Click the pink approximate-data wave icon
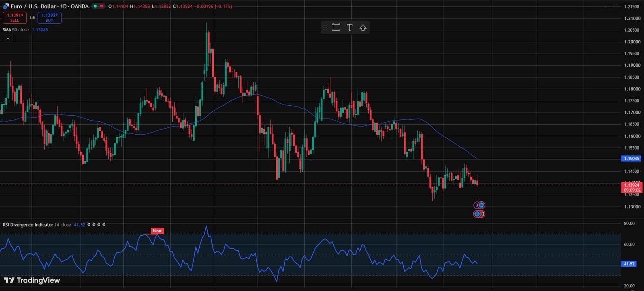 tap(102, 6)
